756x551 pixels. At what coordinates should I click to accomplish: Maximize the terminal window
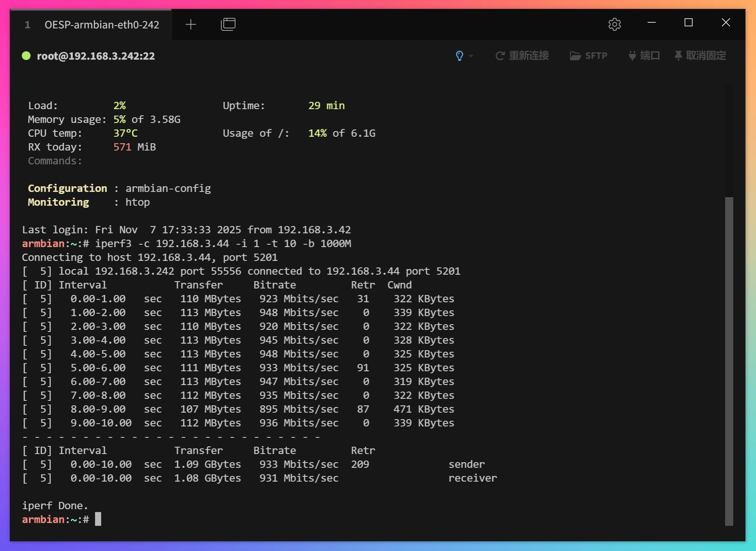[689, 23]
